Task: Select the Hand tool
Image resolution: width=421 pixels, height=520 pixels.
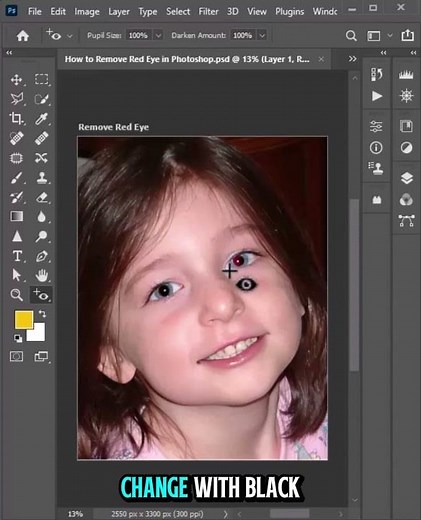Action: click(42, 275)
